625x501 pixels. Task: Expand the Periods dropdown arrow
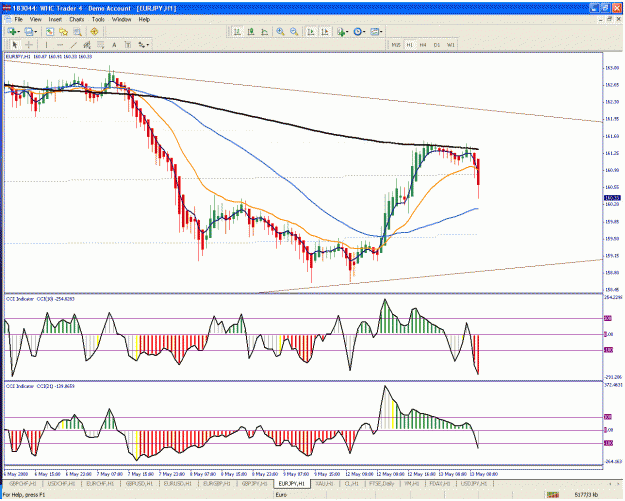364,32
